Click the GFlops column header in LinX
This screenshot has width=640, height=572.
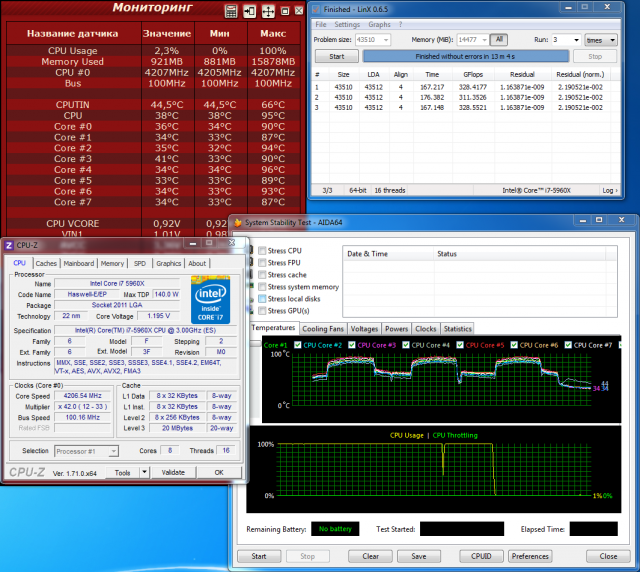[473, 74]
